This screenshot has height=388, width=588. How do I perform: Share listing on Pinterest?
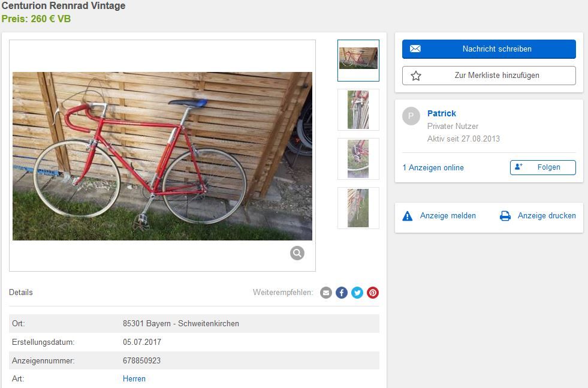tap(373, 293)
